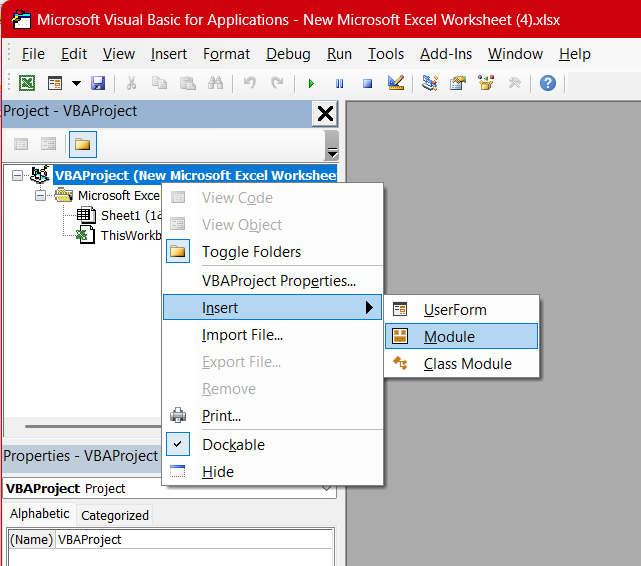
Task: Insert a Class Module from submenu
Action: [462, 364]
